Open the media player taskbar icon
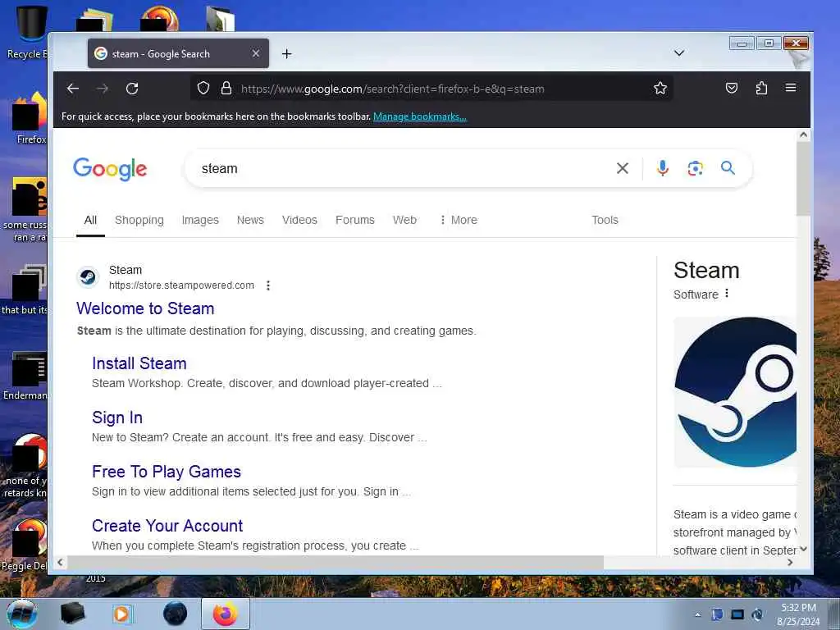 (122, 614)
